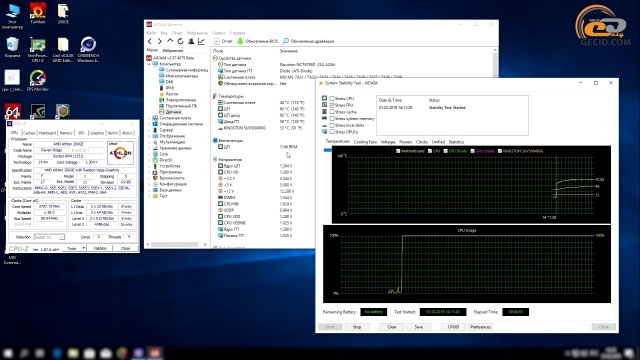The image size is (640, 360).
Task: Open the Recycle Bin (Корзина) desktop icon
Action: 12,47
